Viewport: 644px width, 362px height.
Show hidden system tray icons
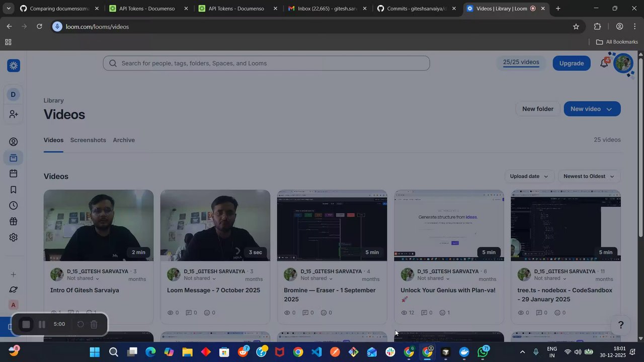coord(522,352)
